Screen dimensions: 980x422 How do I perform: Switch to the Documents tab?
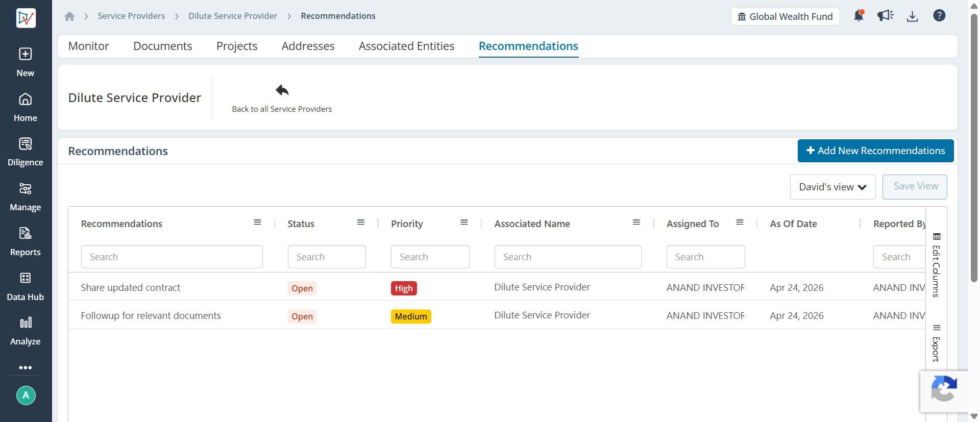click(x=163, y=46)
